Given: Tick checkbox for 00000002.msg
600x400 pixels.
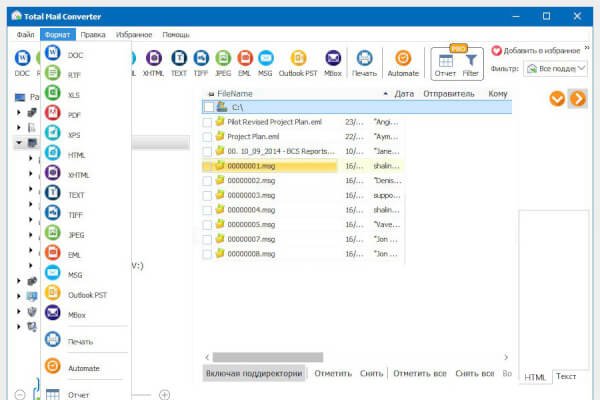Looking at the screenshot, I should [207, 181].
